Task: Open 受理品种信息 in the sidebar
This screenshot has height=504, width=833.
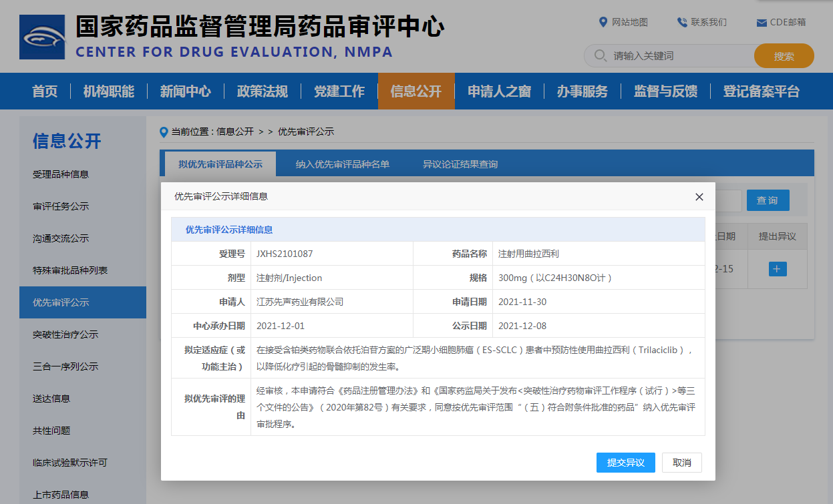Action: point(61,174)
